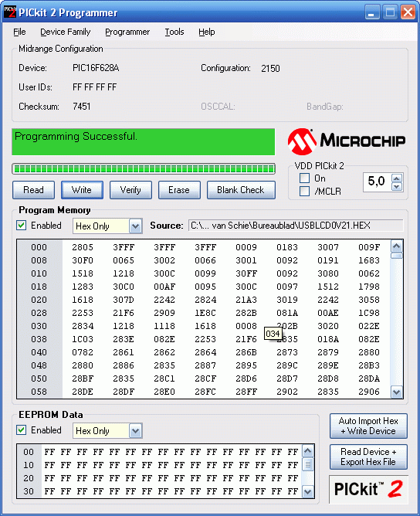Open the Programmer menu

pyautogui.click(x=127, y=32)
